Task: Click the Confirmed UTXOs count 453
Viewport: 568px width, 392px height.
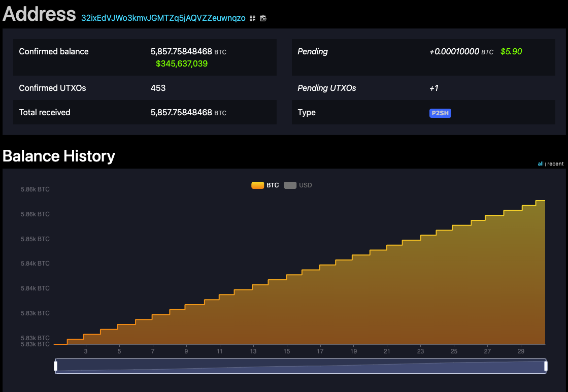Action: (x=158, y=88)
